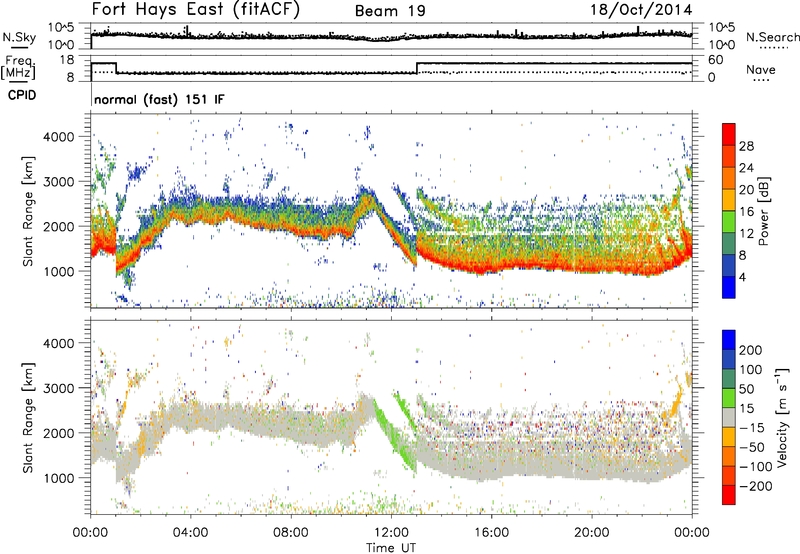Image resolution: width=800 pixels, height=554 pixels.
Task: Click the red bottom of velocity colorbar
Action: coord(729,495)
